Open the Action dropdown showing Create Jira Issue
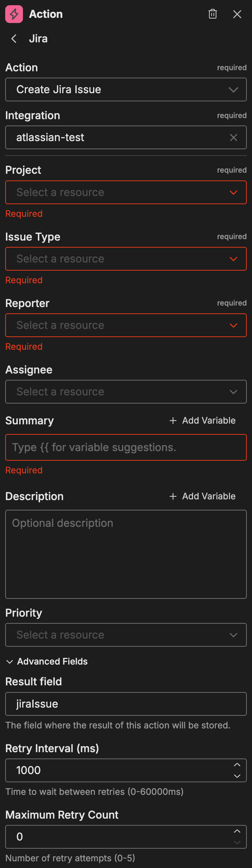The height and width of the screenshot is (868, 252). 126,89
